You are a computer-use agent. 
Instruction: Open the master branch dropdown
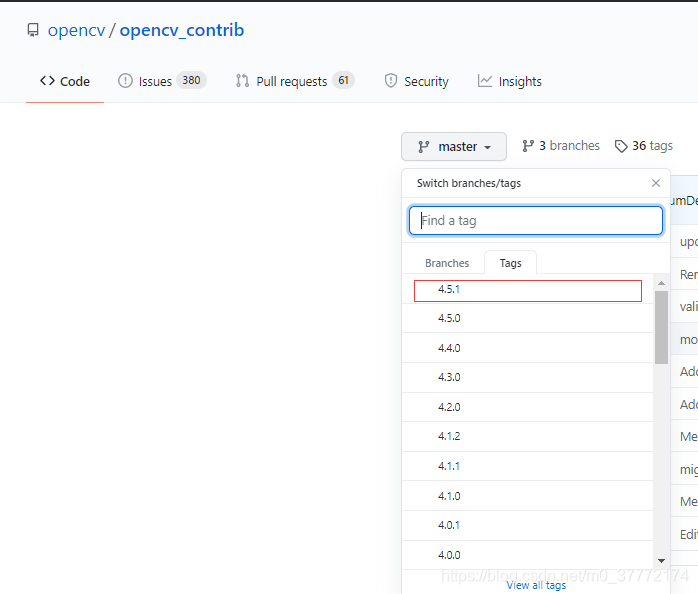point(454,146)
